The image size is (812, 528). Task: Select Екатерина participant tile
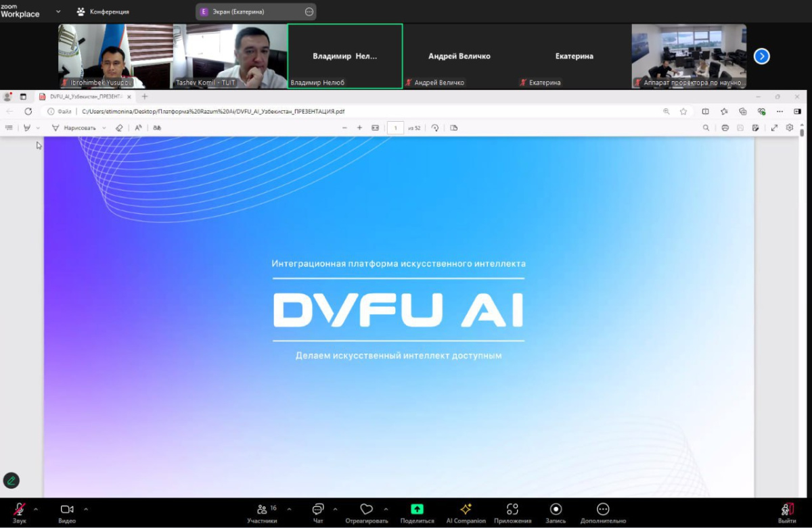(574, 56)
